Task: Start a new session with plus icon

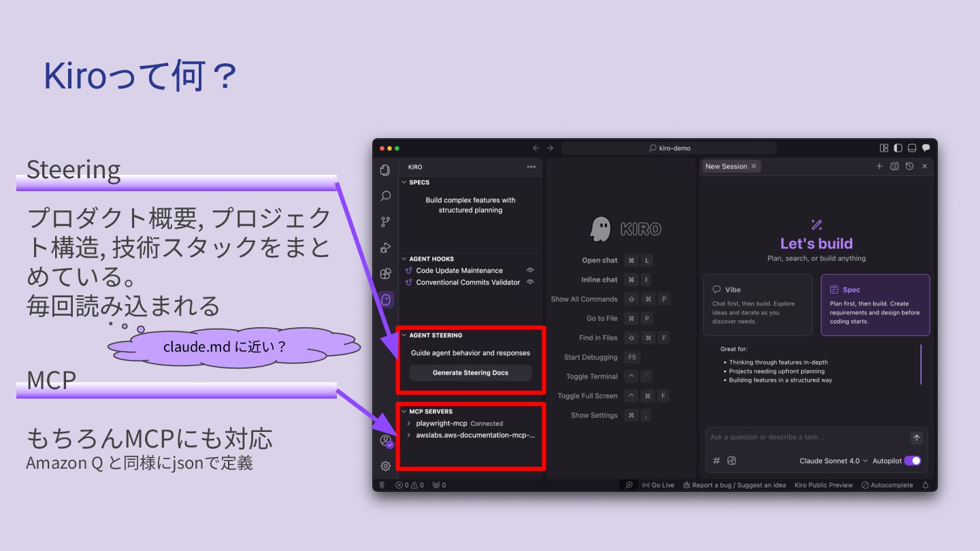Action: click(879, 166)
